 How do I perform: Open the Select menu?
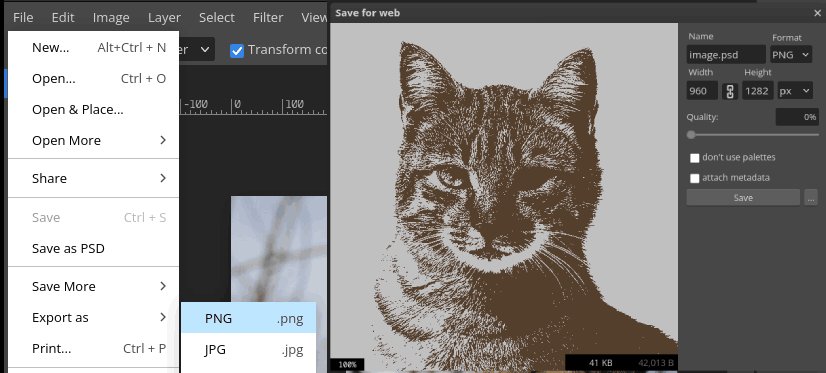pos(217,17)
